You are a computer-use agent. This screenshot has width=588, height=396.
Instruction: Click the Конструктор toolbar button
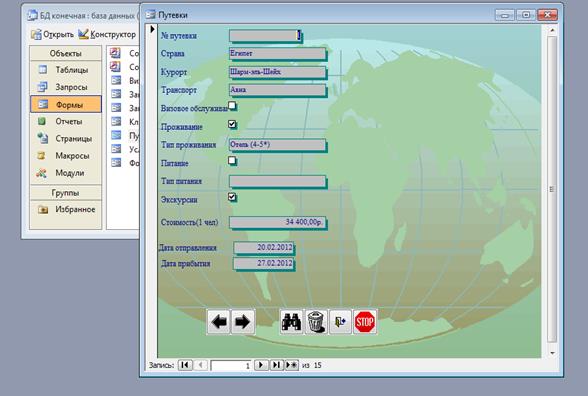107,34
